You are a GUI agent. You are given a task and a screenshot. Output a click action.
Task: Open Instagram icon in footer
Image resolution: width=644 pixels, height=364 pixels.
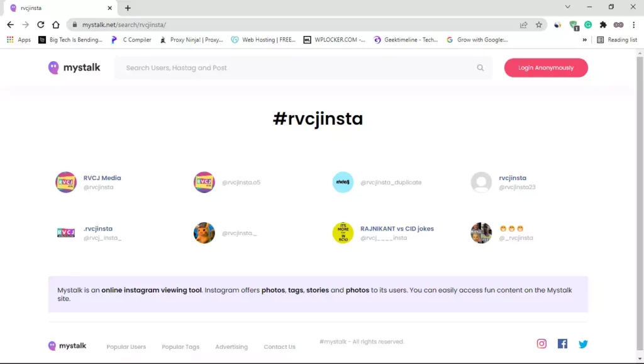pos(541,343)
